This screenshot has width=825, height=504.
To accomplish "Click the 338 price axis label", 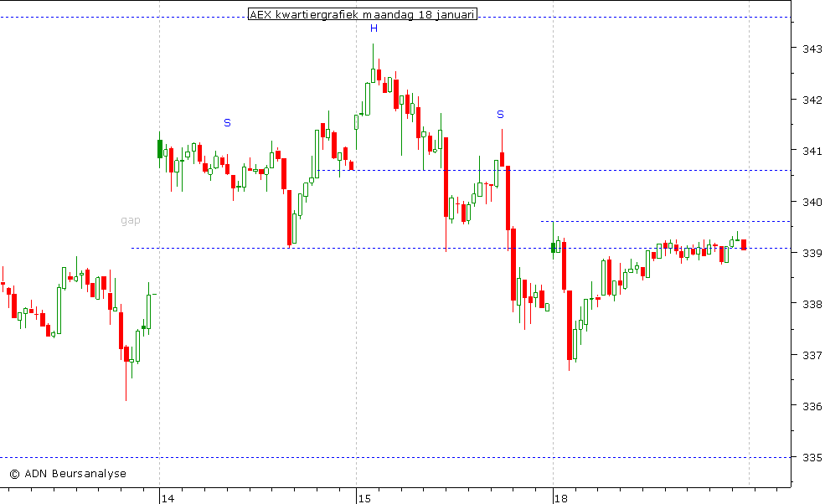I will [x=812, y=304].
